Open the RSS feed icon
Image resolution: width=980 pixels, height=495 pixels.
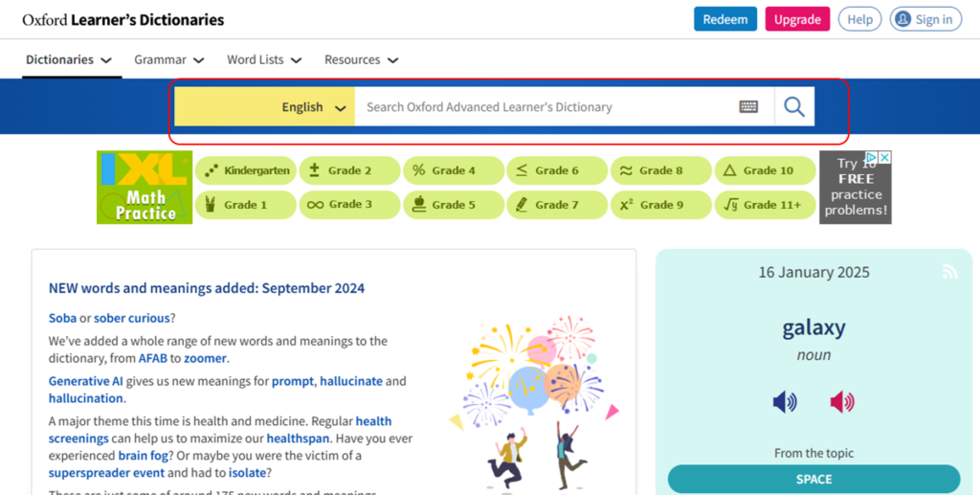950,272
